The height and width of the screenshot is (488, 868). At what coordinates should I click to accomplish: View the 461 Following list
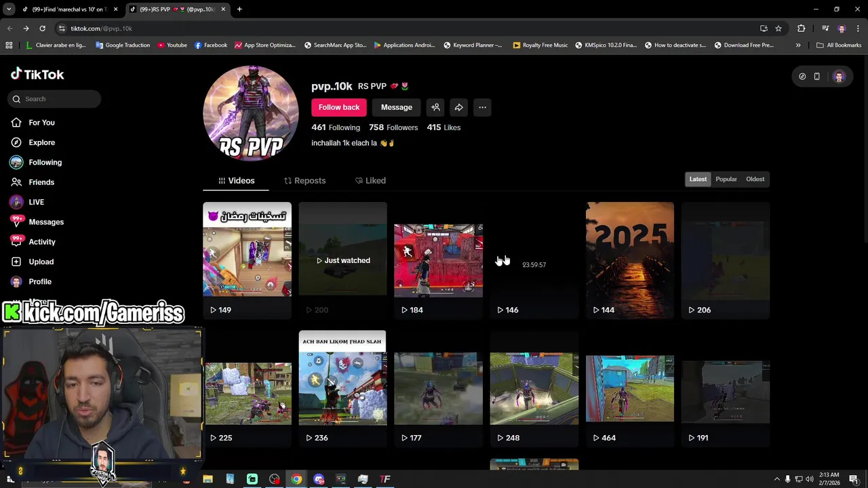click(x=336, y=127)
